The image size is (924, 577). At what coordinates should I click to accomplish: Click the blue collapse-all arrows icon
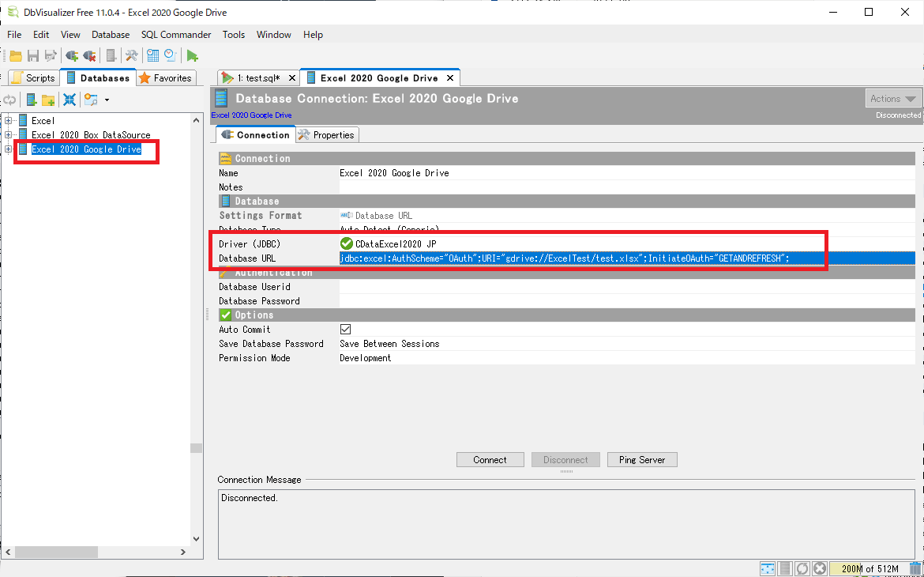(x=69, y=100)
